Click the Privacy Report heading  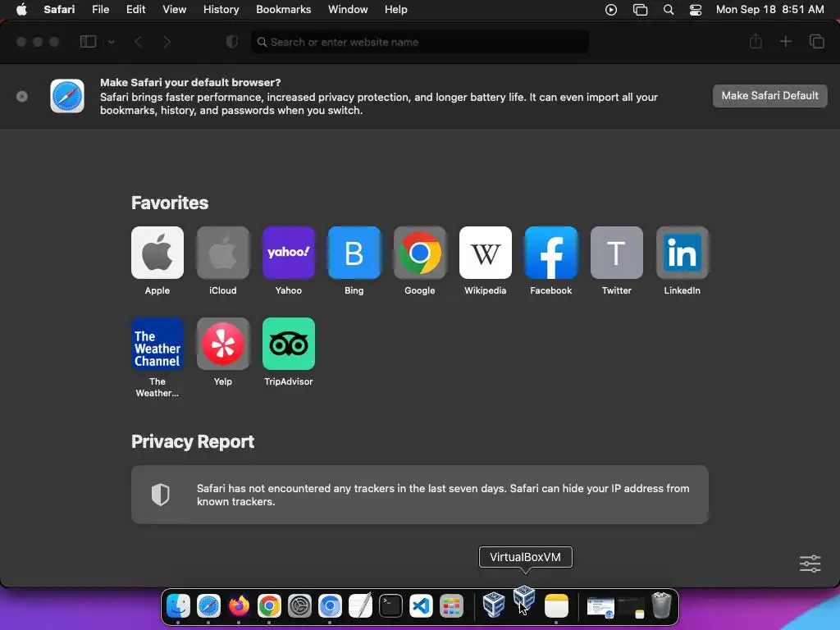coord(193,441)
